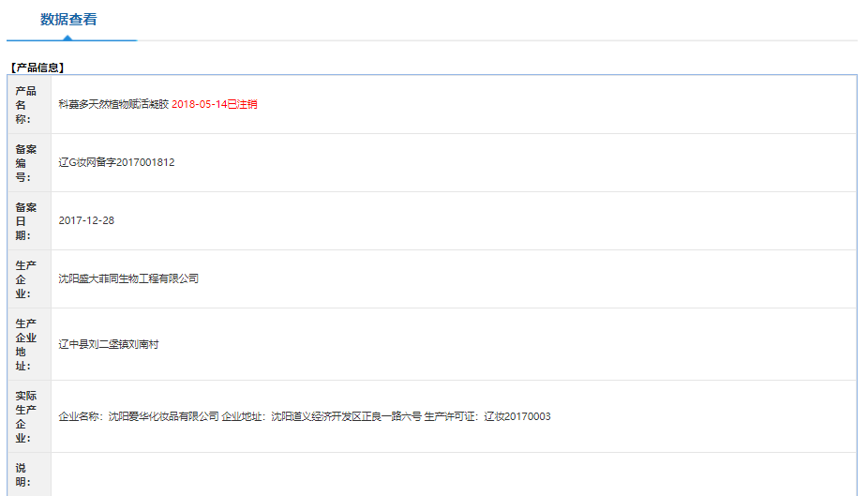Click the 说明 row label
Viewport: 868px width, 496px height.
(x=26, y=474)
